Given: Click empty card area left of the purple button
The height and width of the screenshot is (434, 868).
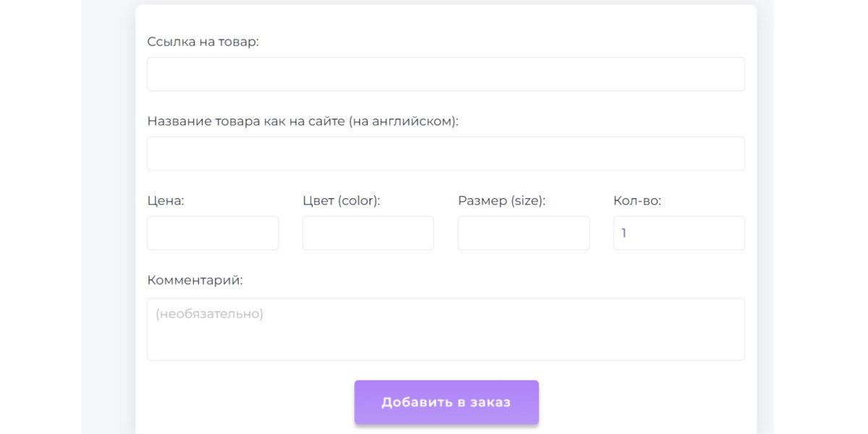Looking at the screenshot, I should tap(246, 402).
